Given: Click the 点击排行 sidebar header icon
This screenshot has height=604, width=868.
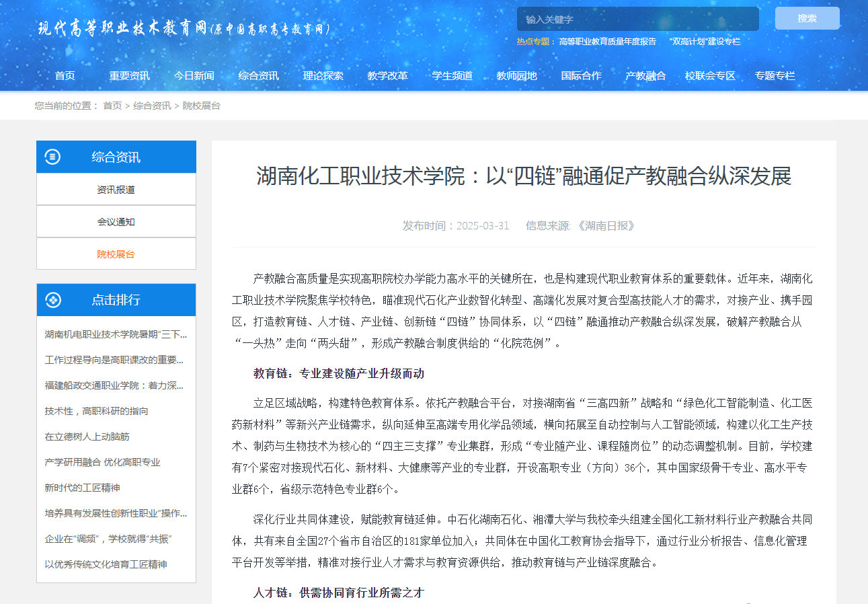Looking at the screenshot, I should pos(52,300).
